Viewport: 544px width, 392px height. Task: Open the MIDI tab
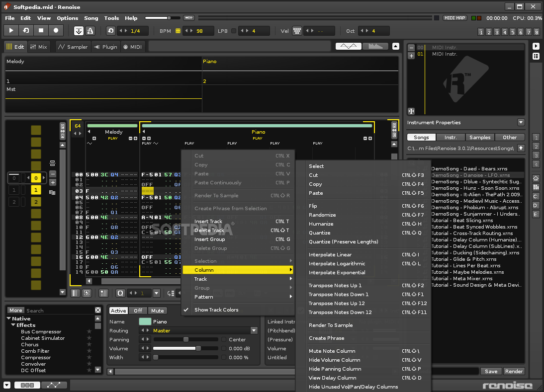click(133, 47)
